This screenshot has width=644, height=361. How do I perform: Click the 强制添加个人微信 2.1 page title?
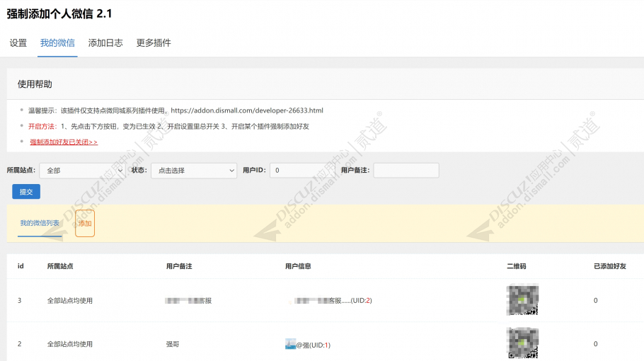coord(59,13)
